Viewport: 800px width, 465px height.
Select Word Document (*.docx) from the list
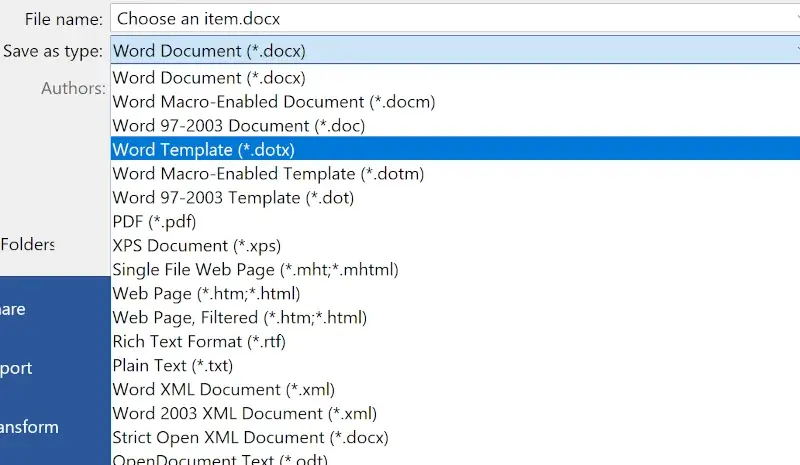[209, 78]
